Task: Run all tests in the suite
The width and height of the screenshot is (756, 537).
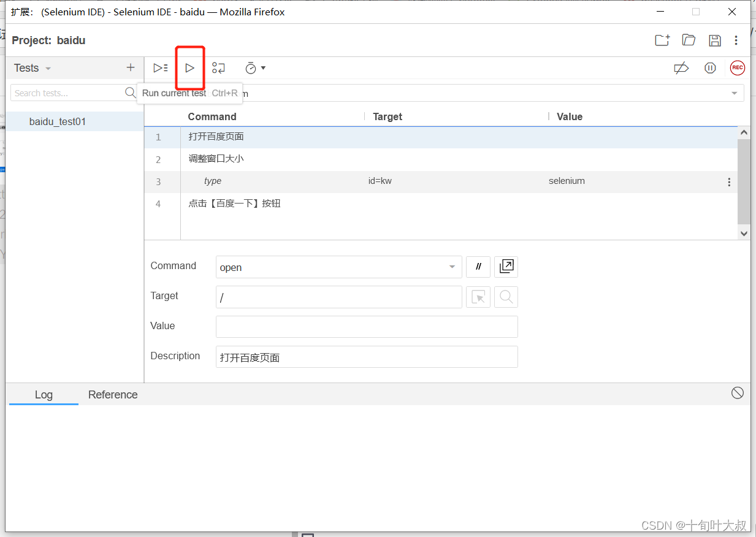Action: click(x=161, y=68)
